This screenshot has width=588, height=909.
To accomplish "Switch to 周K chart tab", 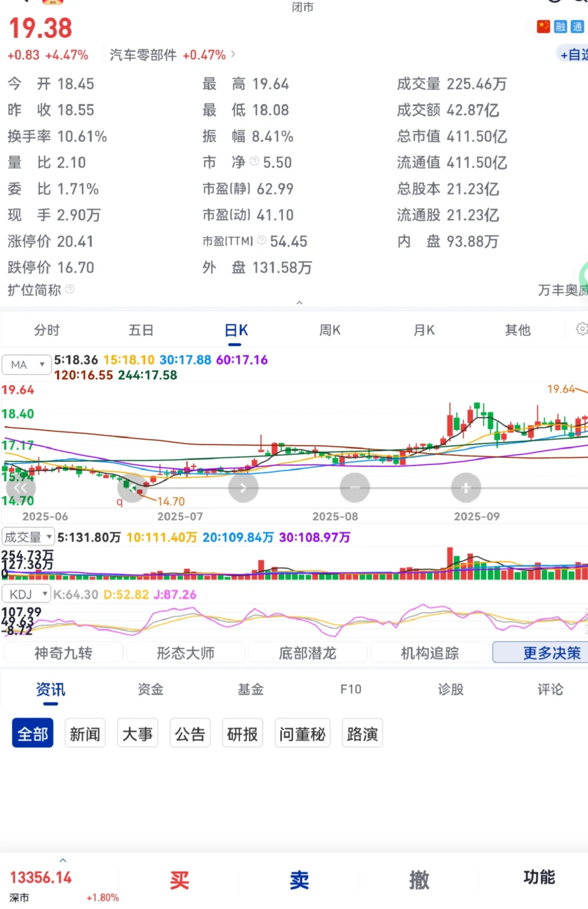I will coord(329,330).
